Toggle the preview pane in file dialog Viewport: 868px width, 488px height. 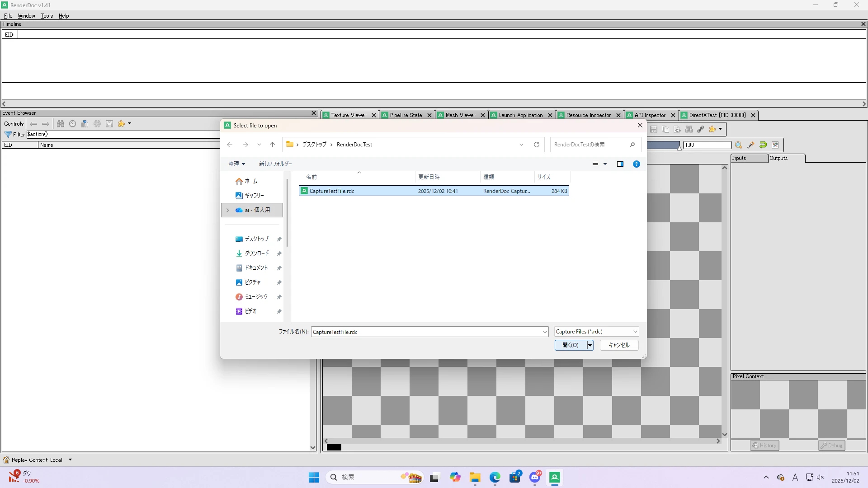(620, 164)
